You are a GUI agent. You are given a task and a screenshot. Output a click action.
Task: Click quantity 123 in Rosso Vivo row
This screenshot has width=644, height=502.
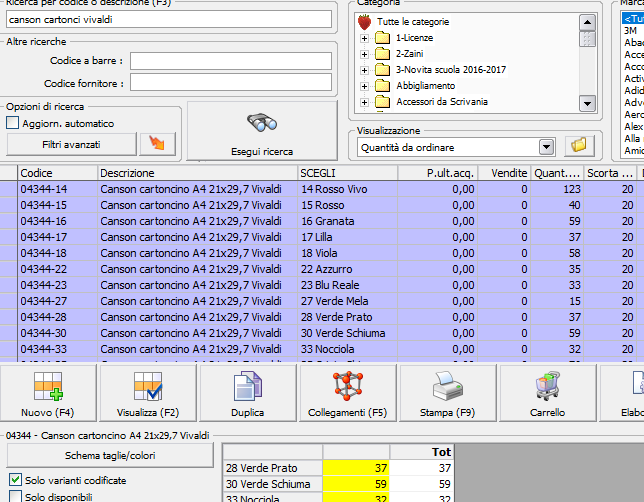[x=557, y=189]
